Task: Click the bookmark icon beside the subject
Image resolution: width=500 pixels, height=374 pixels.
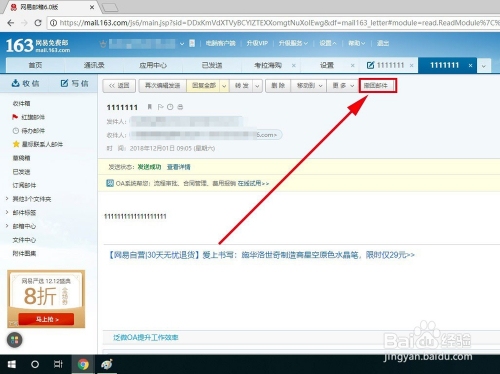Action: pos(150,107)
